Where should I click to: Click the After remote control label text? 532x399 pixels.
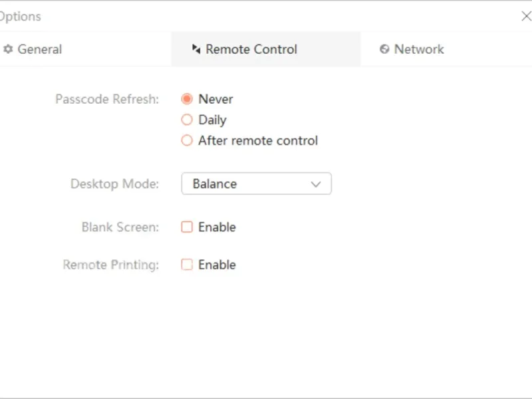click(x=258, y=141)
